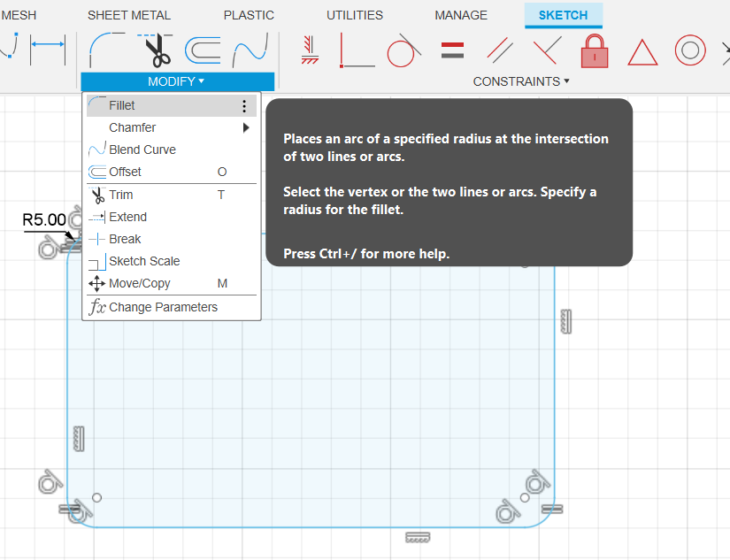Choose Sketch Scale from the menu
Screen dimensions: 730x560
tap(172, 261)
